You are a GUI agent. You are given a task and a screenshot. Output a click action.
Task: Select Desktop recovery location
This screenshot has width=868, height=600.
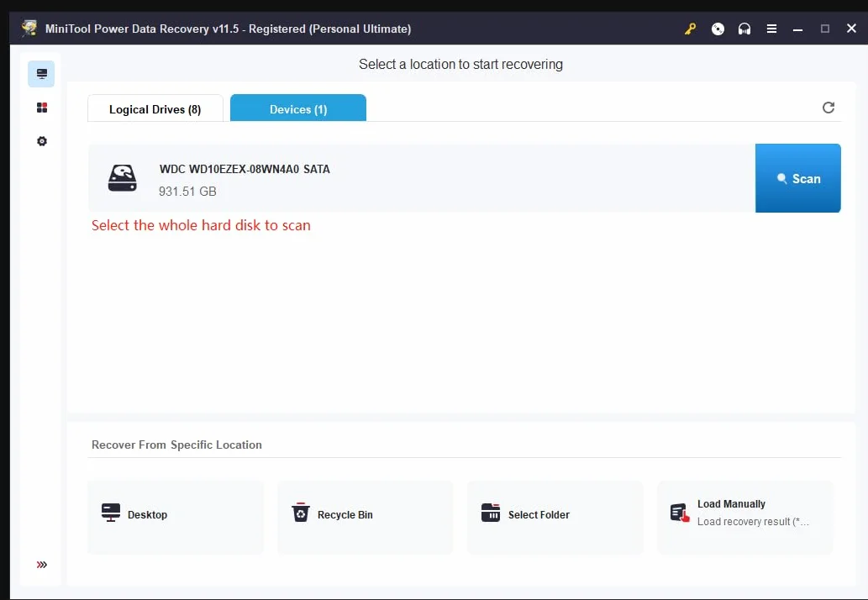click(x=176, y=517)
